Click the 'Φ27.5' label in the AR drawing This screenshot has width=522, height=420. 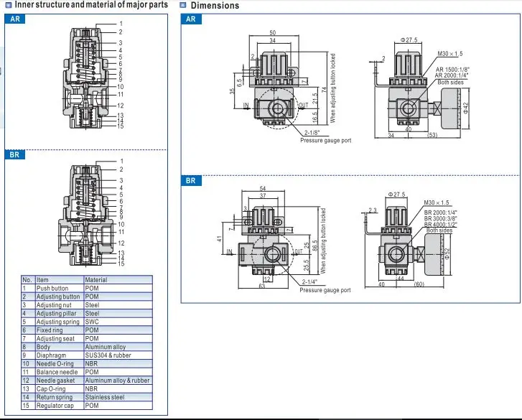(x=409, y=40)
